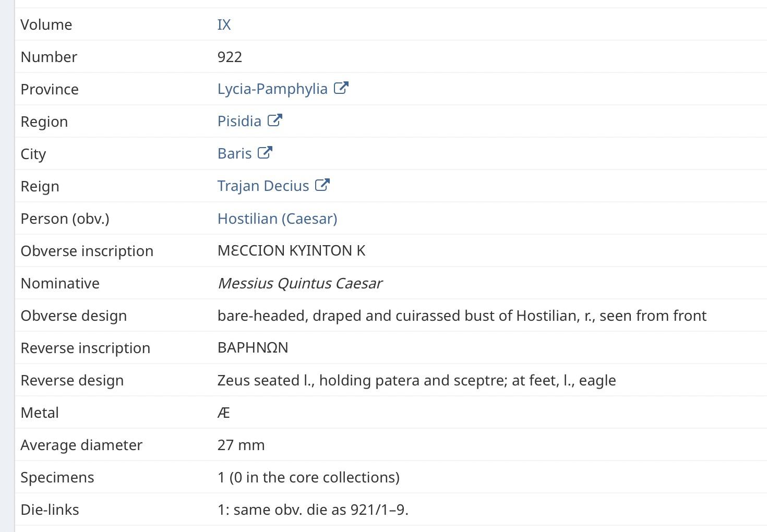Screen dimensions: 767x532
Task: Open the Volume IX link
Action: pyautogui.click(x=224, y=25)
